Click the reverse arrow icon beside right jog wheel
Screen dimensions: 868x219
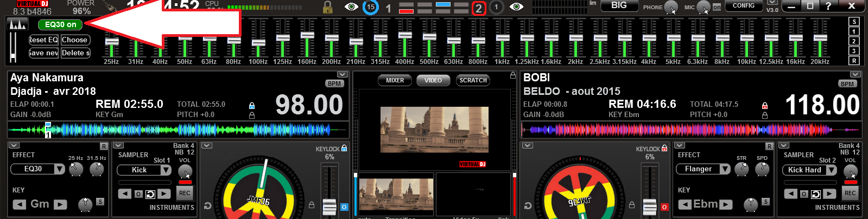point(528,206)
